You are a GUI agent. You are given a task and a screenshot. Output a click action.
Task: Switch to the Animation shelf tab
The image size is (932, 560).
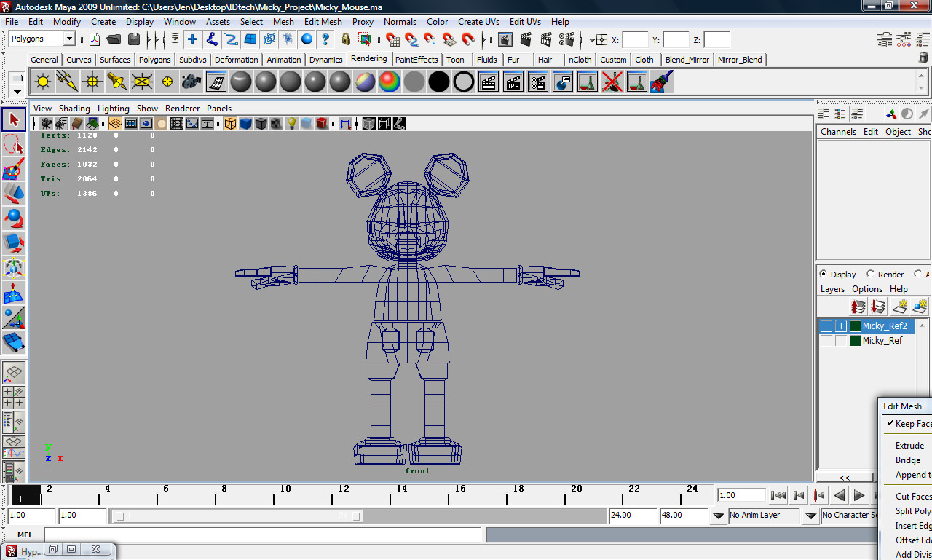pyautogui.click(x=283, y=60)
